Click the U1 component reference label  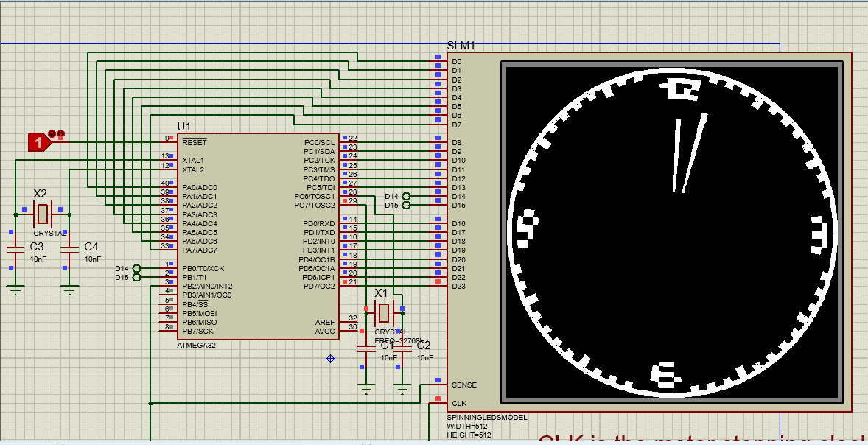click(184, 127)
